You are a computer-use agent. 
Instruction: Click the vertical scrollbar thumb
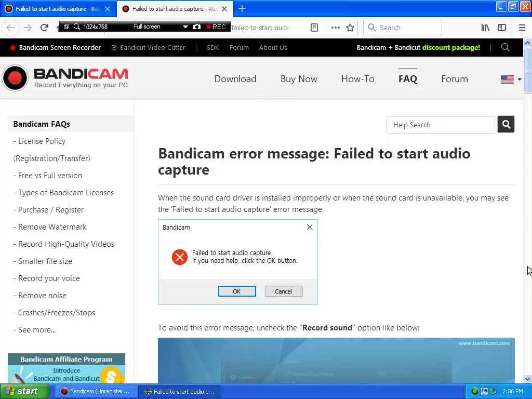click(x=528, y=70)
